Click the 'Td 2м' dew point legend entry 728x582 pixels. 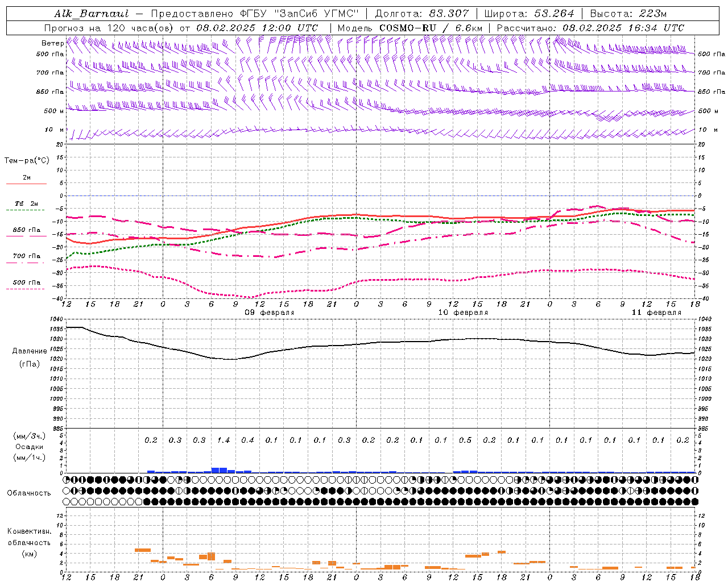coord(26,203)
